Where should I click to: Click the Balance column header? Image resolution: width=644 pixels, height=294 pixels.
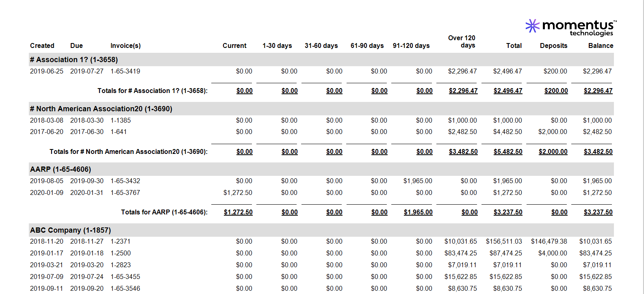tap(601, 45)
